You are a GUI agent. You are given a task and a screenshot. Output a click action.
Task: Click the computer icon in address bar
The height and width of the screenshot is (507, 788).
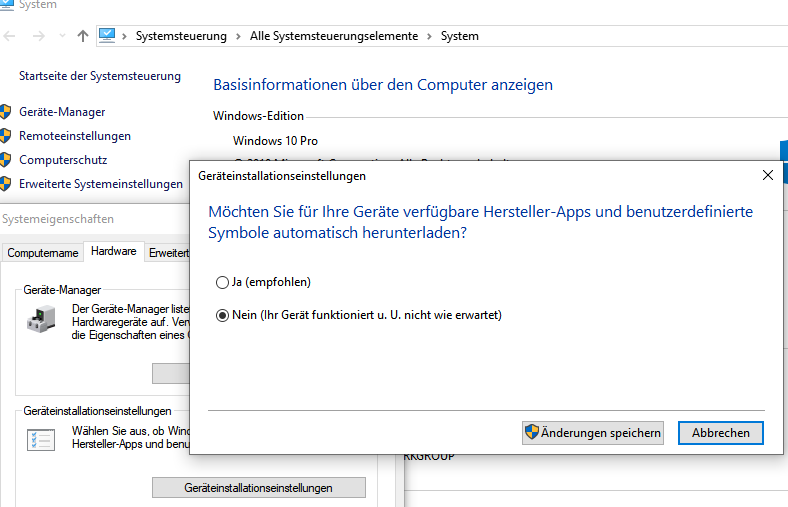point(107,36)
